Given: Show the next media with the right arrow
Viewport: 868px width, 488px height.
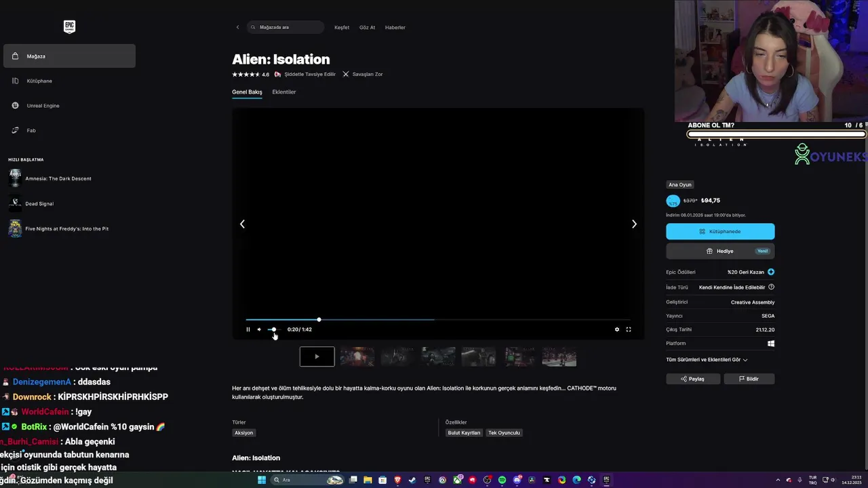Looking at the screenshot, I should (x=634, y=224).
